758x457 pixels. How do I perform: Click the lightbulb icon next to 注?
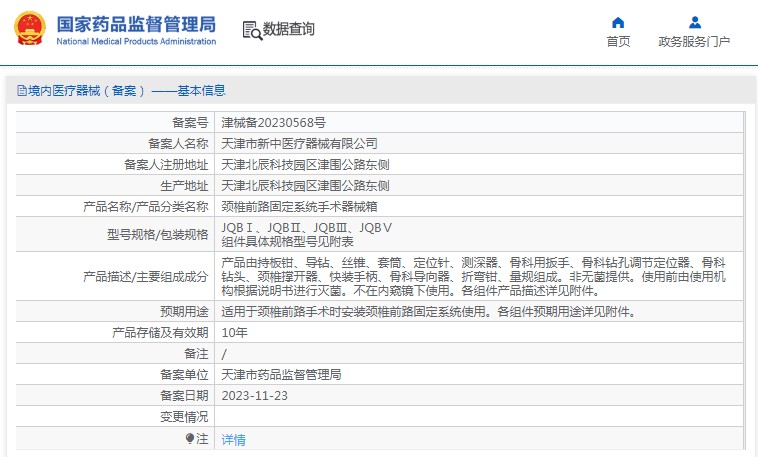coord(190,438)
